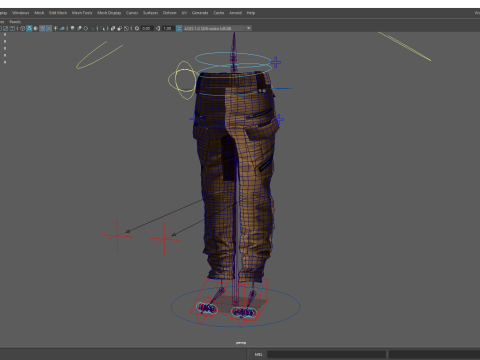Open the Mesh menu

39,13
